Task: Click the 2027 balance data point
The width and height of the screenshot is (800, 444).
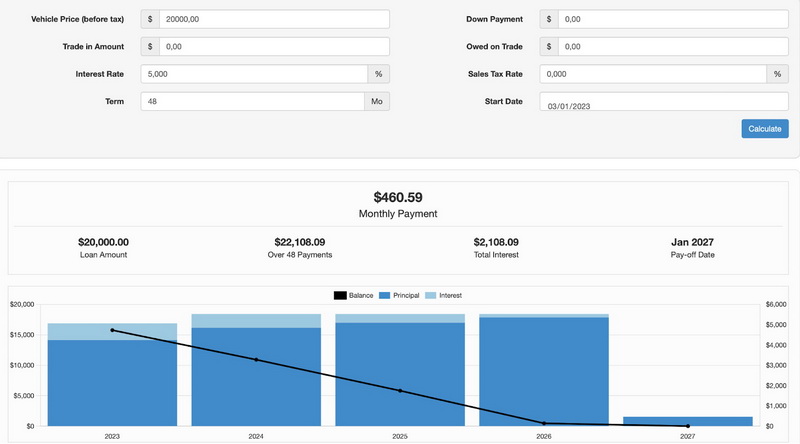Action: point(688,426)
